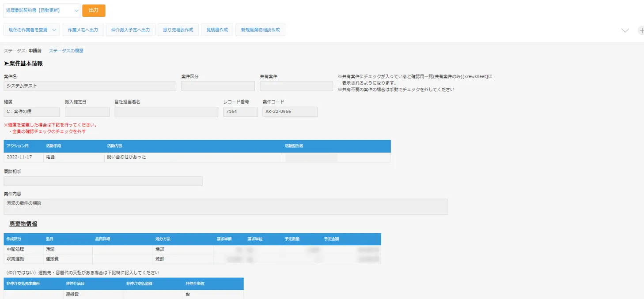Click the 中間処理 cell

coord(23,250)
